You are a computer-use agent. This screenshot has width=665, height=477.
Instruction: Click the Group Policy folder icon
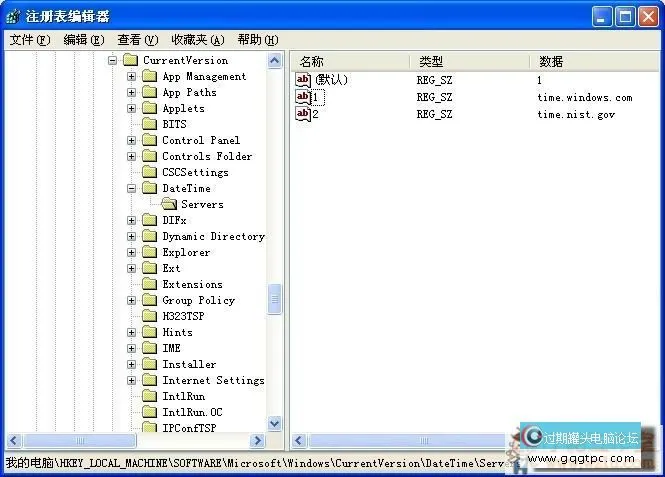click(149, 300)
